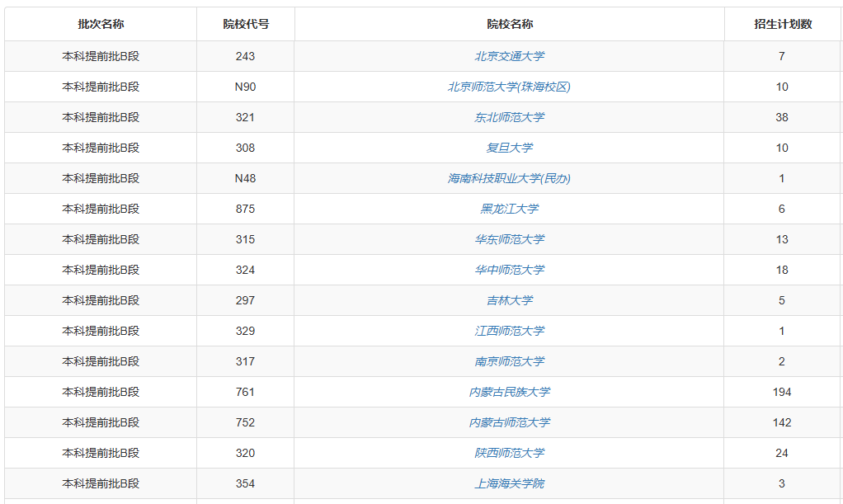Click plan count 2 for 南京师范大学
843x504 pixels.
(x=782, y=361)
